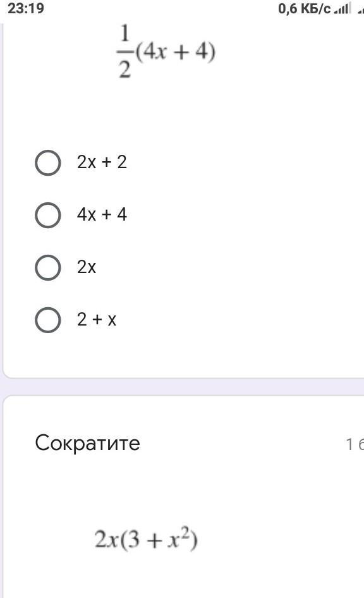Screen dimensions: 364x598
Task: Tap the expression 2x(3 + x²) image
Action: pyautogui.click(x=146, y=539)
